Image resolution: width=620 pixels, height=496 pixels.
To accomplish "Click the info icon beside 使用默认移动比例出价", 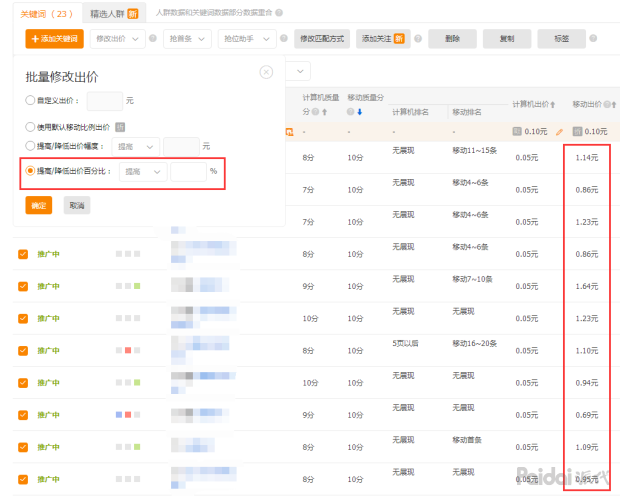I will tap(119, 127).
